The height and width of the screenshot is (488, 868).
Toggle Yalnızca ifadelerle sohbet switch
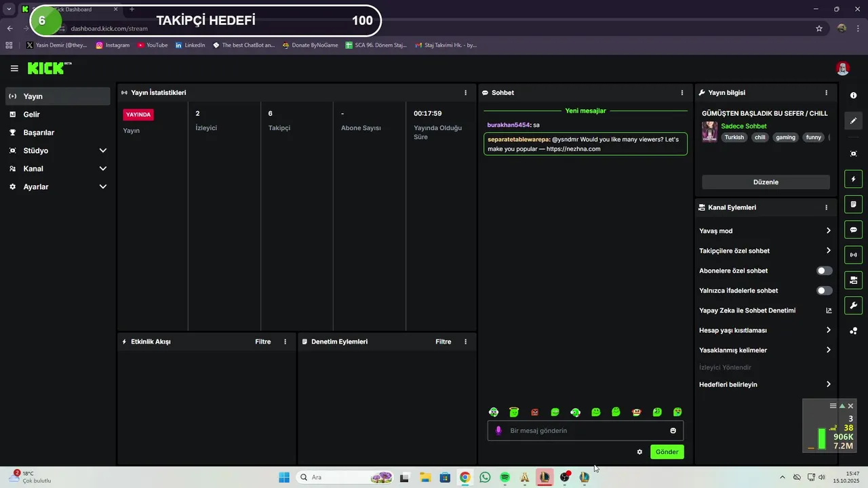tap(824, 291)
